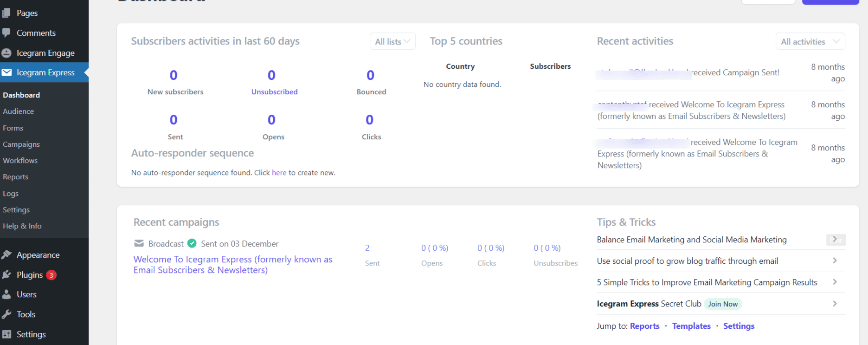Click the Appearance paintbrush icon
This screenshot has width=868, height=345.
click(x=6, y=255)
